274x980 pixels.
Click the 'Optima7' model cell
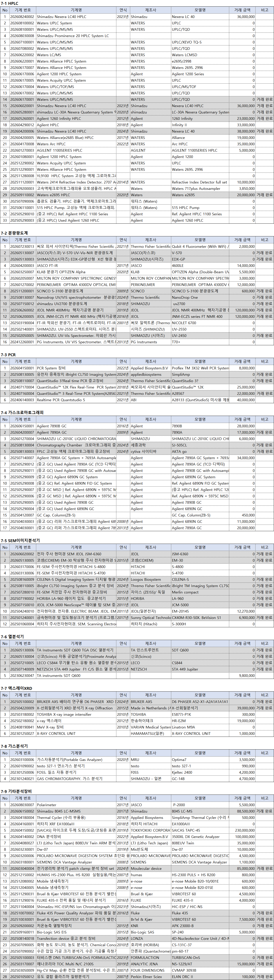click(200, 760)
